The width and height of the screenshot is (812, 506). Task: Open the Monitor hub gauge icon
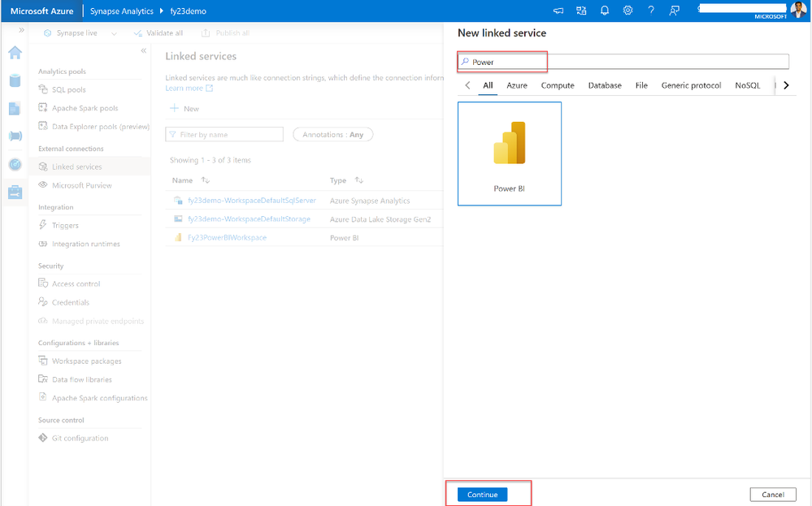pyautogui.click(x=15, y=165)
